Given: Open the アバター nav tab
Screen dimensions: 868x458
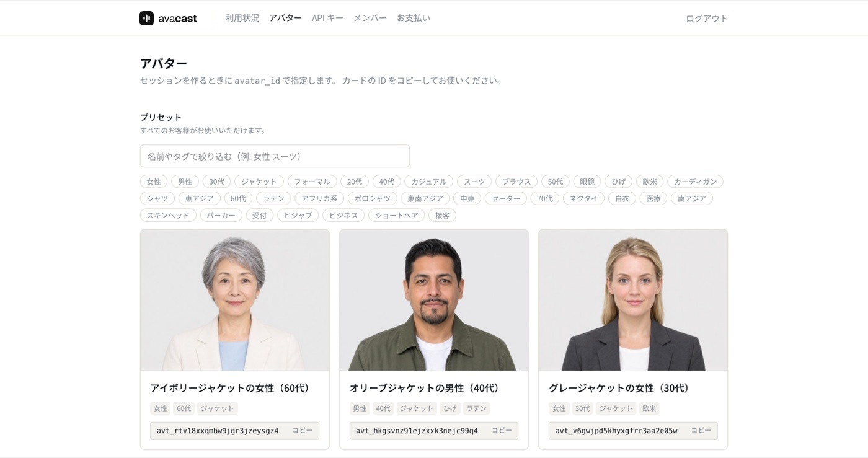Looking at the screenshot, I should tap(286, 18).
